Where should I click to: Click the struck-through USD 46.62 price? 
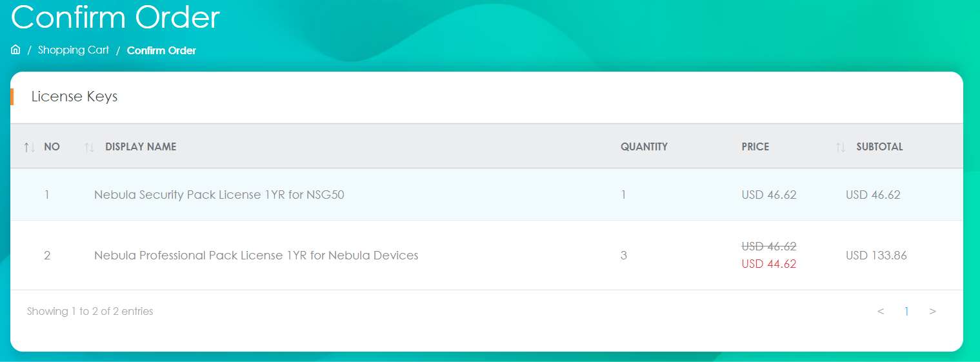pyautogui.click(x=769, y=246)
